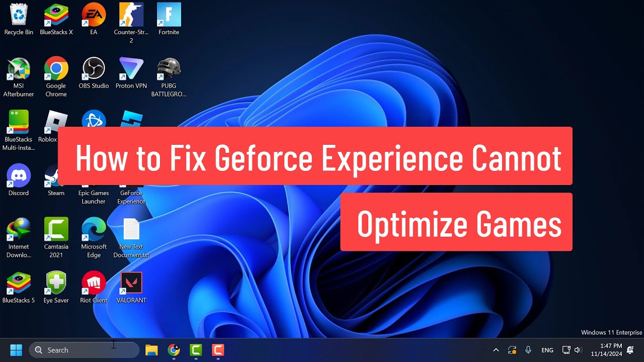Open network quick settings

point(566,350)
